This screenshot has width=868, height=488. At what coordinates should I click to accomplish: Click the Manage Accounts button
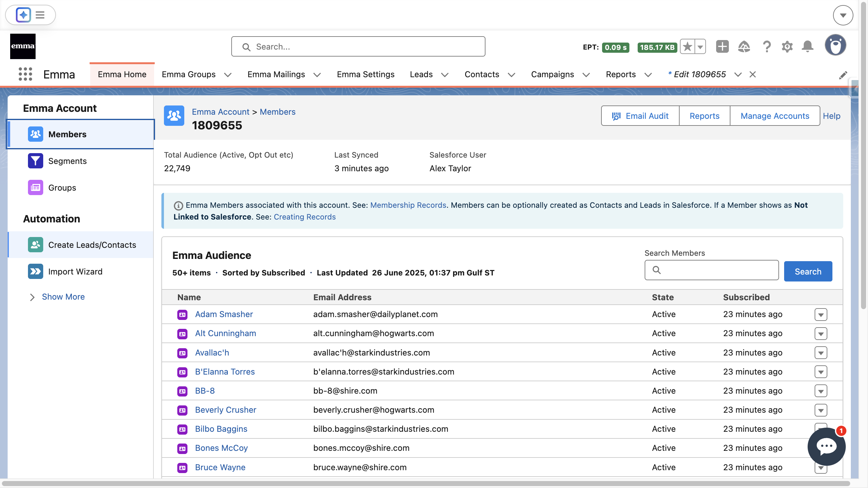pos(775,116)
